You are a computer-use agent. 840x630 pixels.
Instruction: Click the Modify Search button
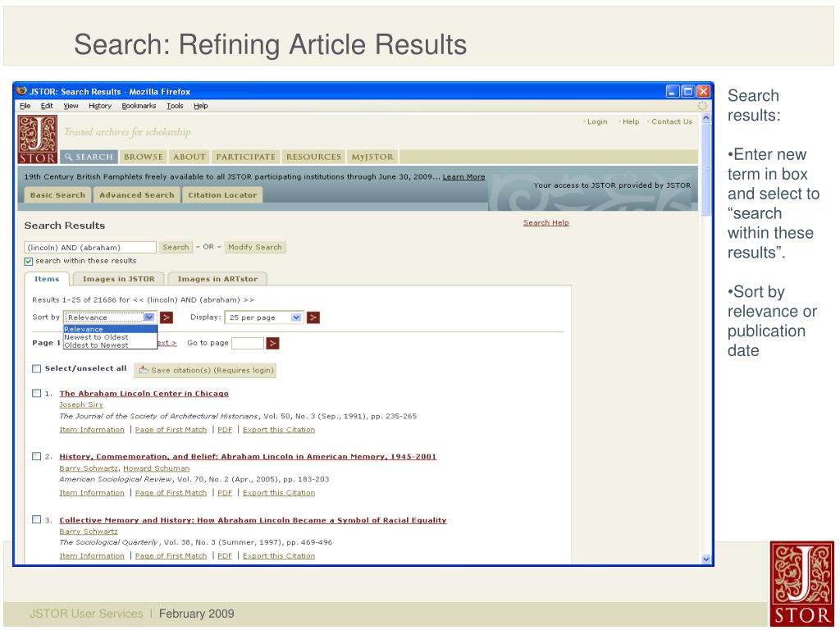[255, 248]
